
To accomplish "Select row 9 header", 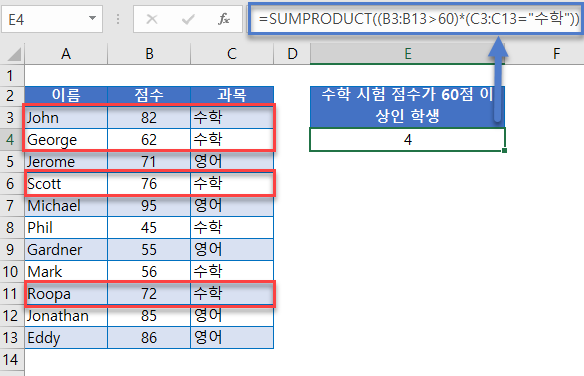I will tap(12, 249).
